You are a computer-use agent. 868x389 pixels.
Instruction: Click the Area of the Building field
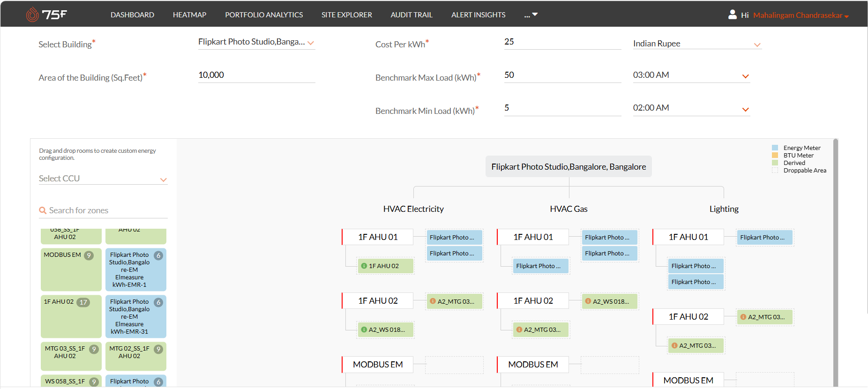tap(256, 75)
